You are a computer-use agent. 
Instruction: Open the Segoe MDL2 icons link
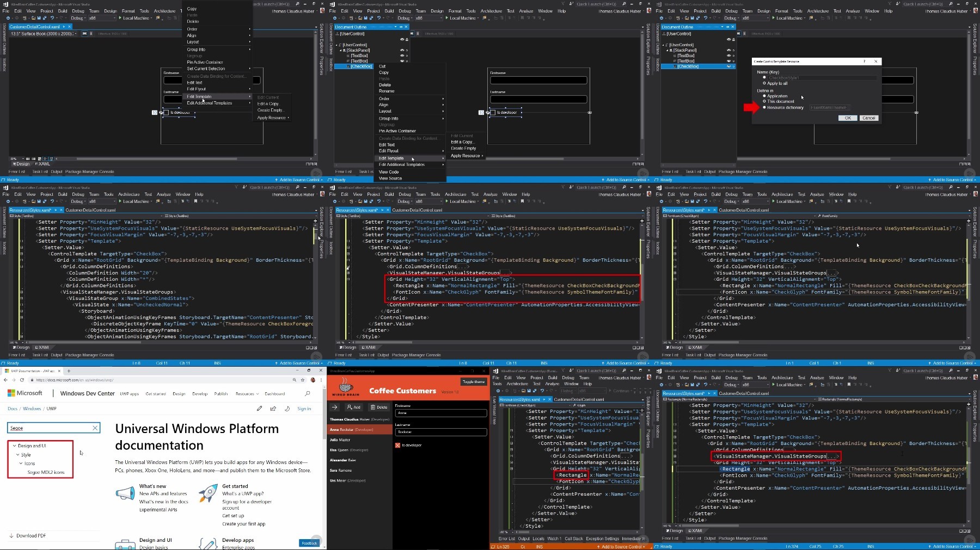click(46, 472)
